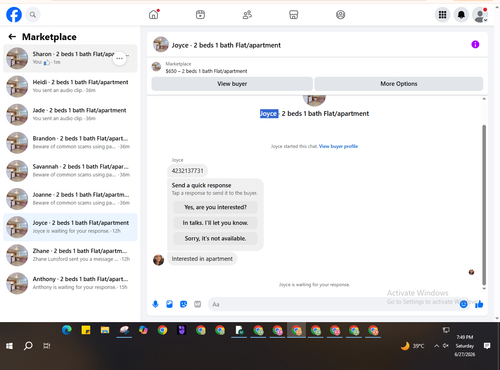The width and height of the screenshot is (500, 370).
Task: Go to Home feed icon
Action: pyautogui.click(x=154, y=15)
